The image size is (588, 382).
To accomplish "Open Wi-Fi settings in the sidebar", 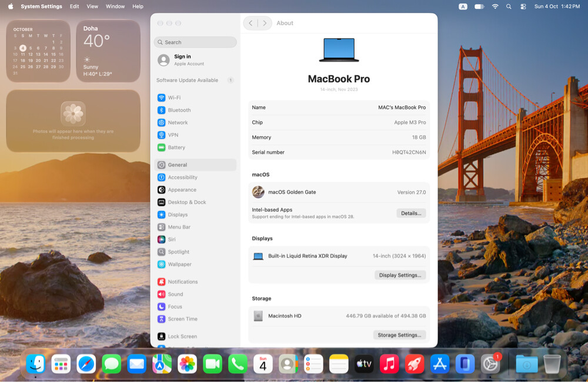I will pyautogui.click(x=195, y=98).
